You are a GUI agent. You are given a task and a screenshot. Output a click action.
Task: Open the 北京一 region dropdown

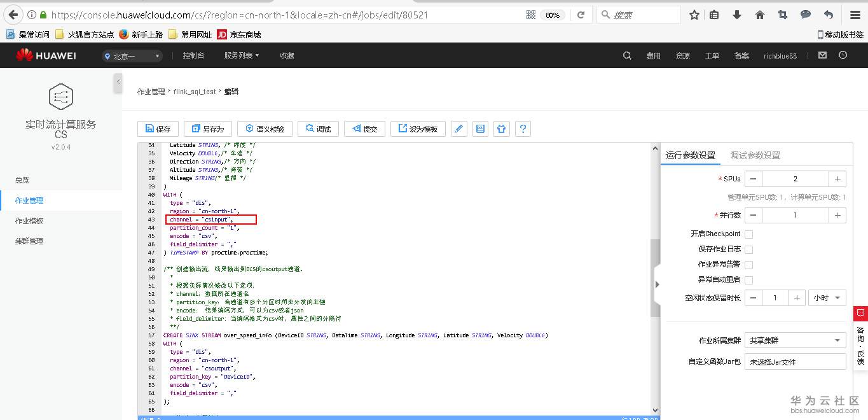(132, 56)
